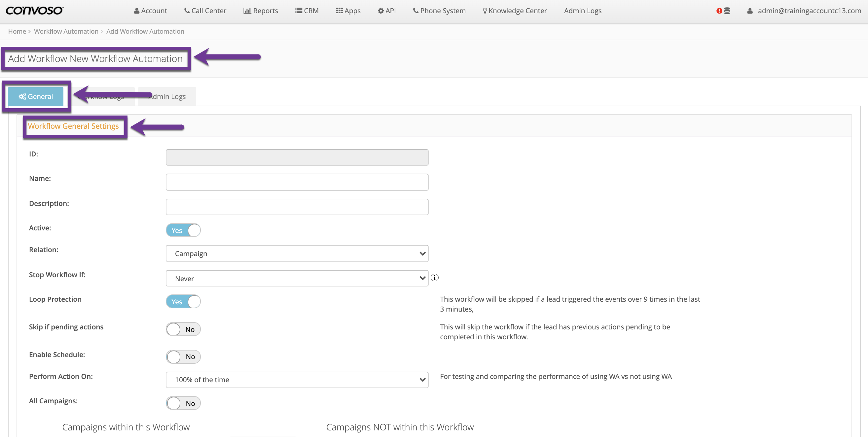Open the API gear menu

click(386, 11)
